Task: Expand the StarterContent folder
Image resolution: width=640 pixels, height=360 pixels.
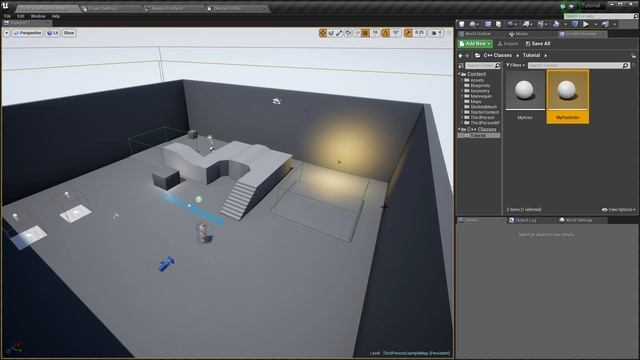Action: coord(462,112)
